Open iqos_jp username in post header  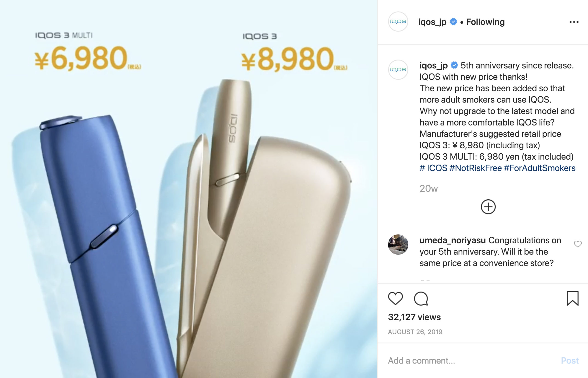pyautogui.click(x=432, y=22)
